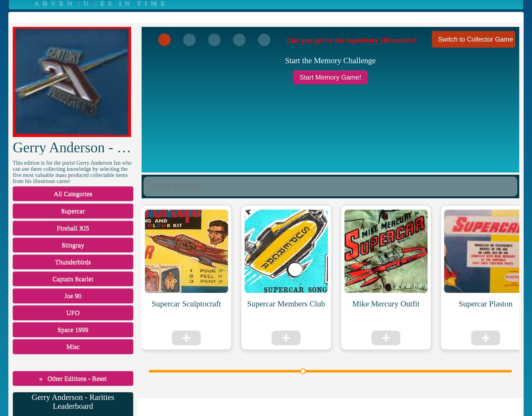The height and width of the screenshot is (416, 532).
Task: Open the Supercar Sculptocraft item image
Action: (186, 251)
